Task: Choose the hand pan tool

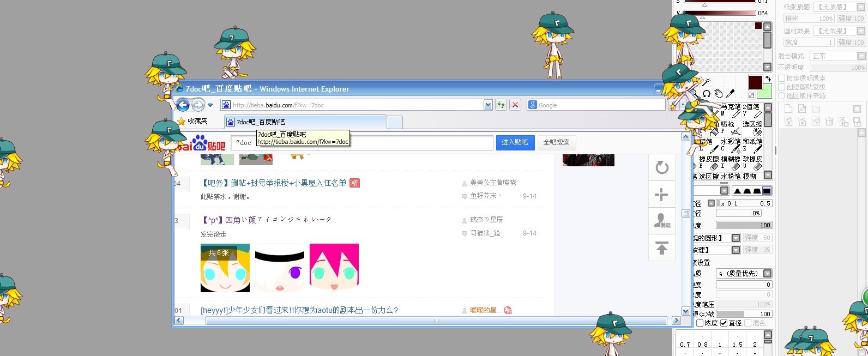Action: click(719, 94)
